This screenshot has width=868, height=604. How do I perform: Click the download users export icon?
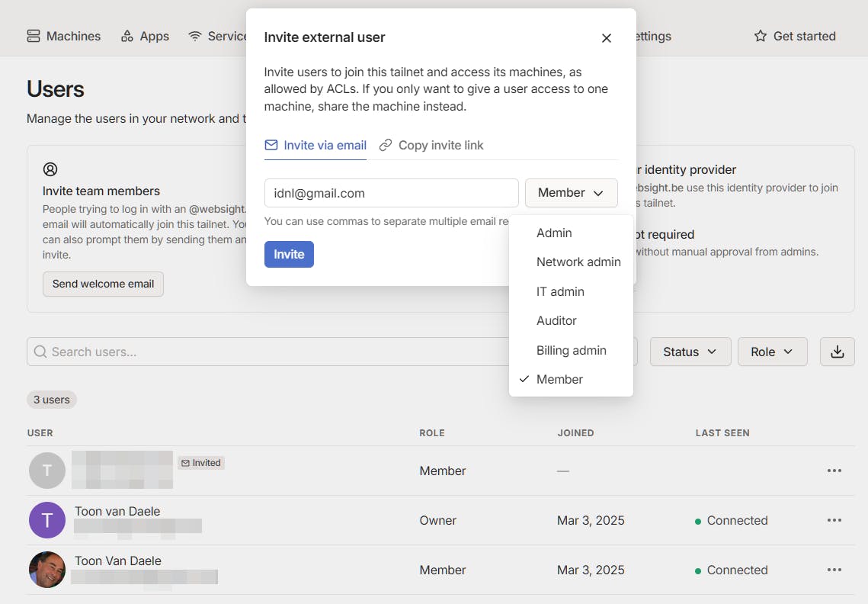837,352
